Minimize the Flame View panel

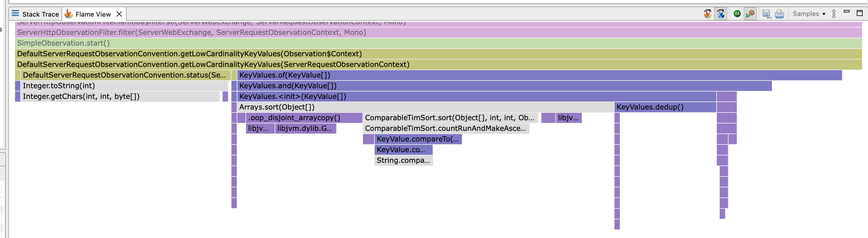(x=846, y=12)
